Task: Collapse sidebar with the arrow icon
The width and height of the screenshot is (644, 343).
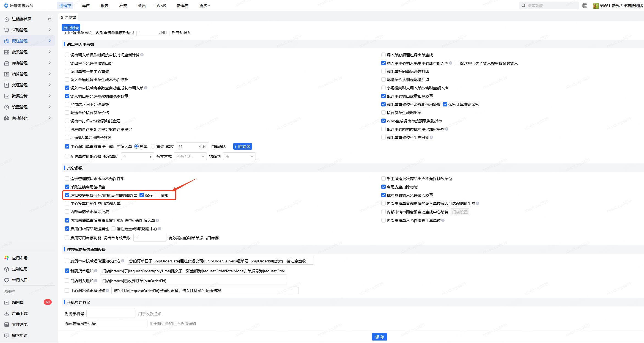Action: point(50,19)
